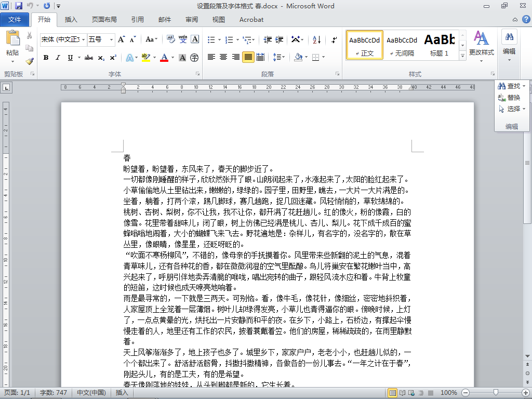532x399 pixels.
Task: Click the 更改样式 Change Styles button
Action: [481, 47]
